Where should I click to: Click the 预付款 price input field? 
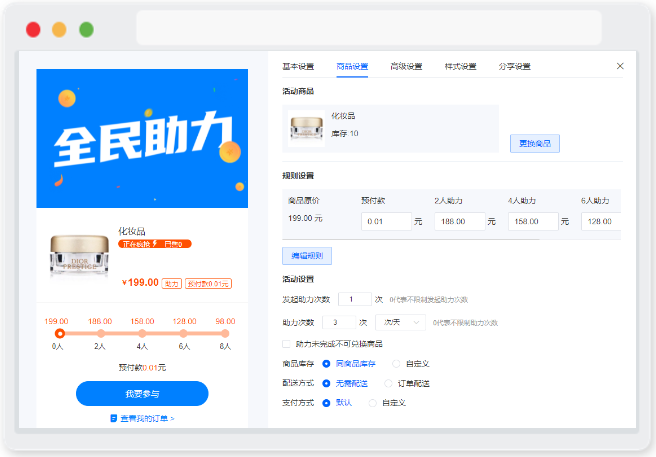[x=386, y=221]
